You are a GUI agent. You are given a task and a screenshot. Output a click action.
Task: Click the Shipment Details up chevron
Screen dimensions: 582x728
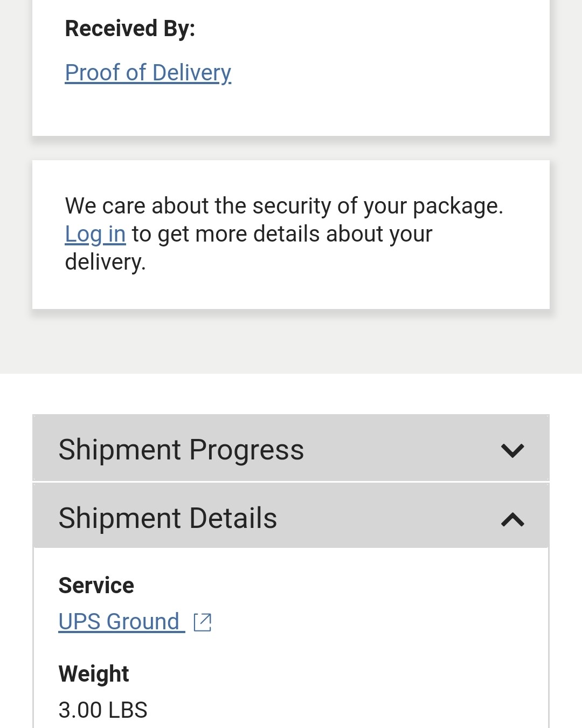tap(512, 519)
